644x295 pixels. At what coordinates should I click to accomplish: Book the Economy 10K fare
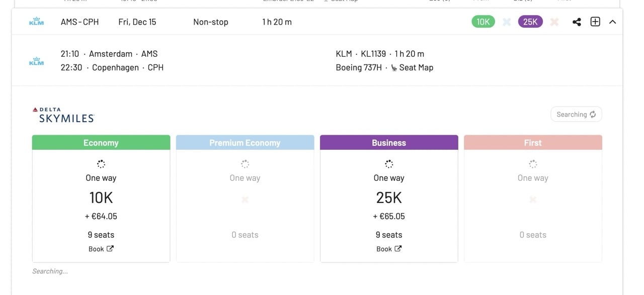(101, 249)
